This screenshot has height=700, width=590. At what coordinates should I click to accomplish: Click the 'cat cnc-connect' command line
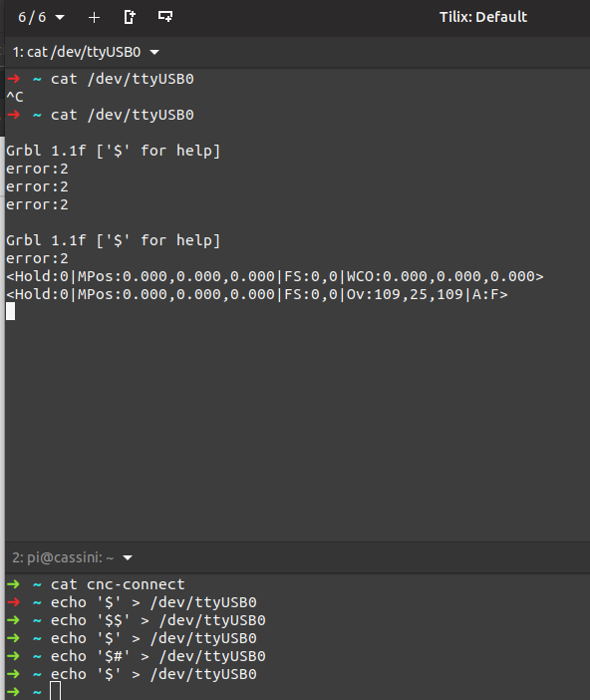coord(118,584)
